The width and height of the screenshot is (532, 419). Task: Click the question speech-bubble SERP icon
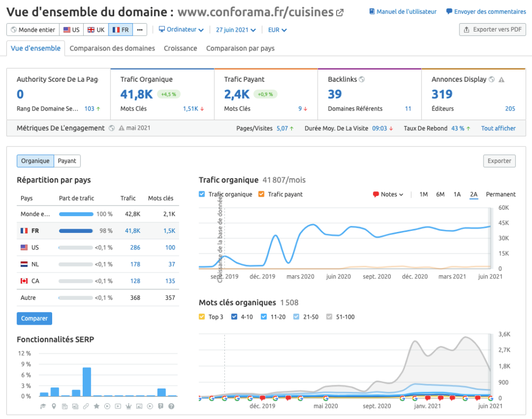[x=161, y=406]
